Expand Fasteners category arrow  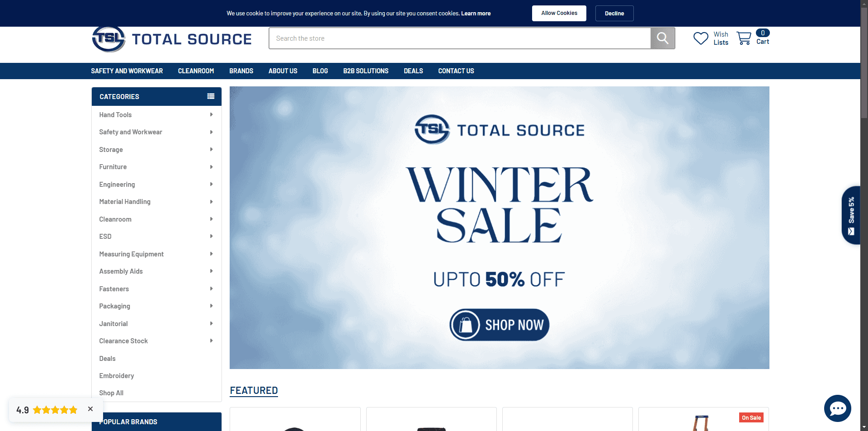coord(211,289)
